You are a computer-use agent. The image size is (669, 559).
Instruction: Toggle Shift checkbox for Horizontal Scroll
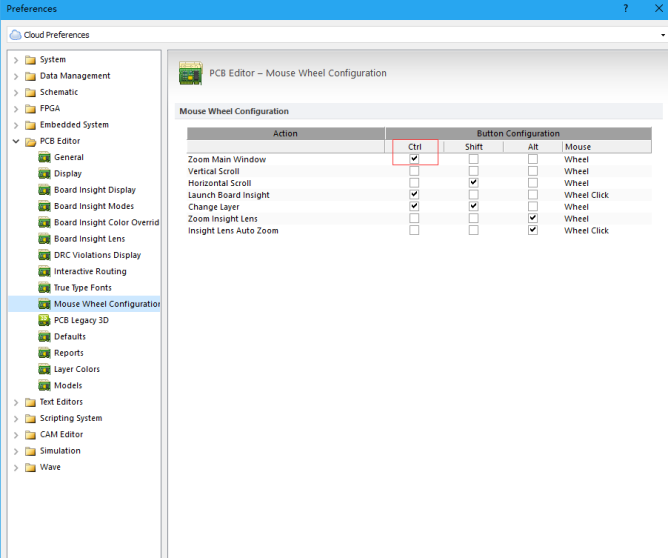[x=473, y=183]
